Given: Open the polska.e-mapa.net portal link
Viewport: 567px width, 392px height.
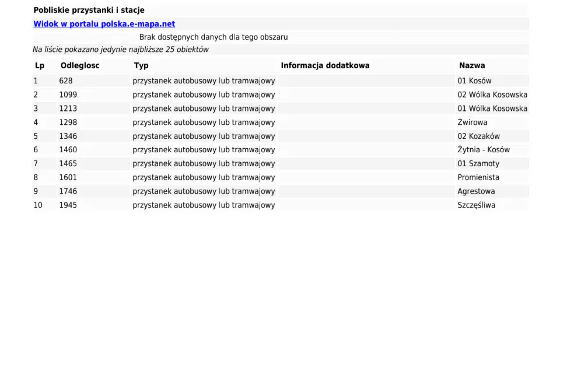Looking at the screenshot, I should [104, 24].
